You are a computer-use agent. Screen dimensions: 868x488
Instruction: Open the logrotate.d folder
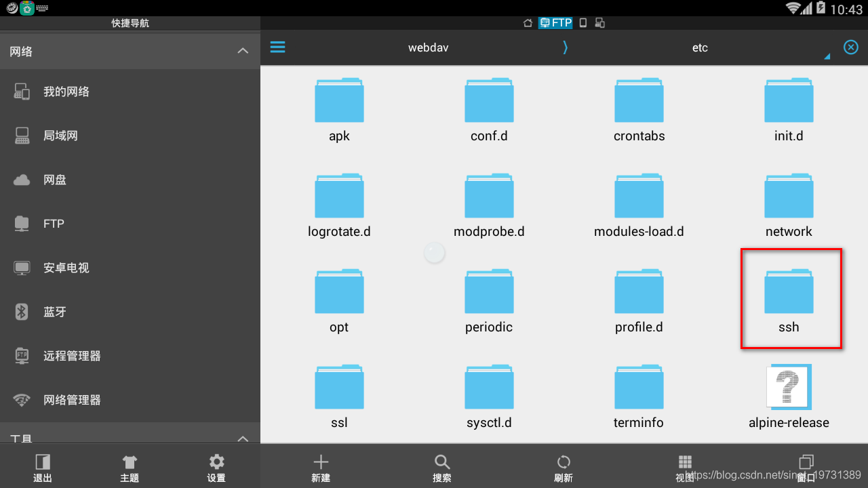(x=339, y=205)
